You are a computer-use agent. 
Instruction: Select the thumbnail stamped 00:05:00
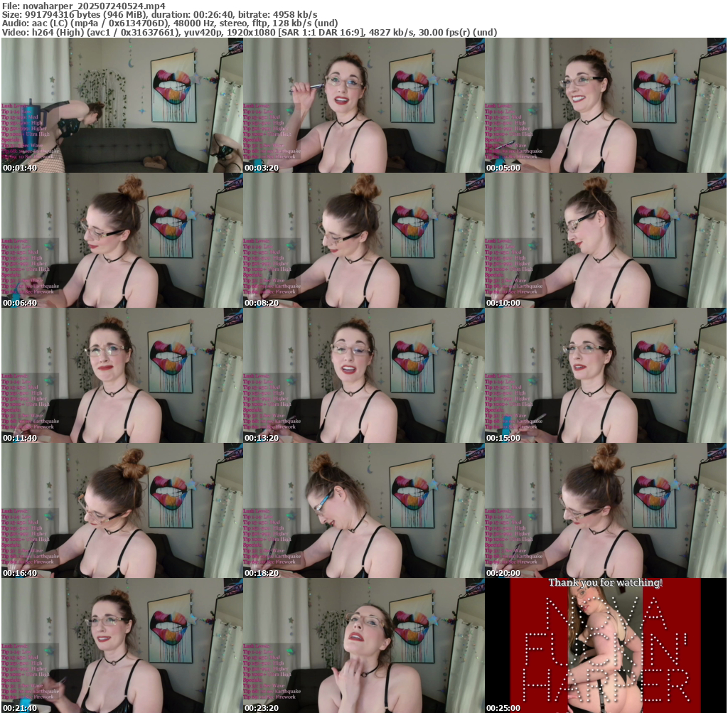pyautogui.click(x=606, y=105)
